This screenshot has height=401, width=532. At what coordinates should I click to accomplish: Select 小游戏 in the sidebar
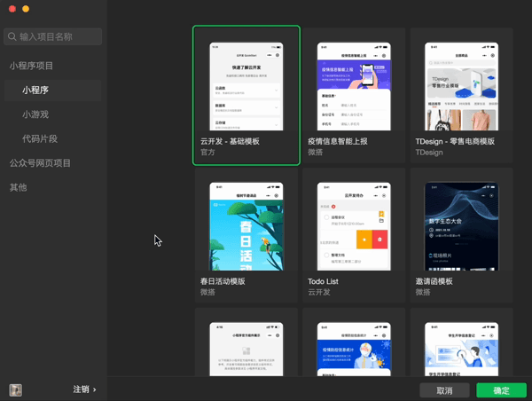click(35, 114)
